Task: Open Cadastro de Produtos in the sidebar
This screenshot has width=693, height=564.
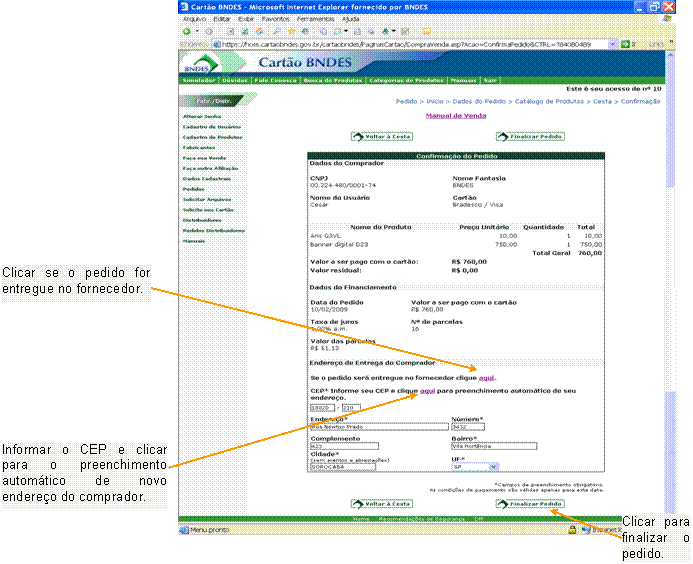Action: pos(213,137)
